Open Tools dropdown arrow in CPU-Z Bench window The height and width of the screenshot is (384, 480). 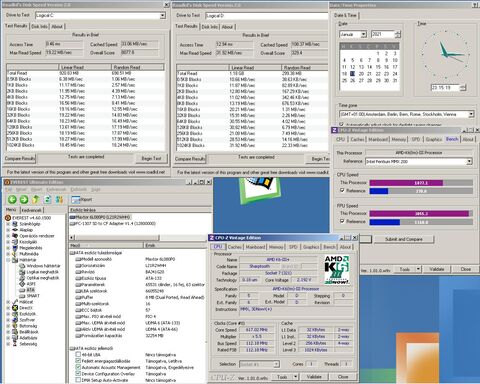[x=418, y=269]
